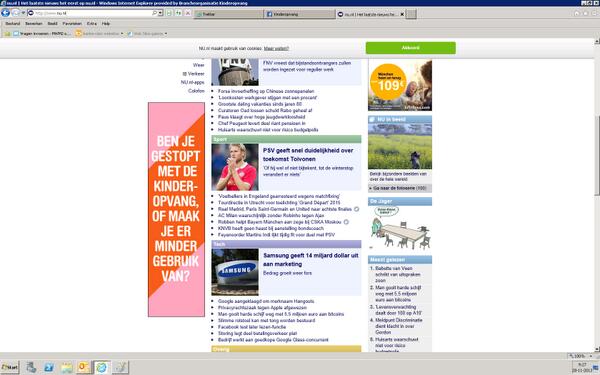
Task: Click the browser Forward arrow button
Action: coord(15,13)
